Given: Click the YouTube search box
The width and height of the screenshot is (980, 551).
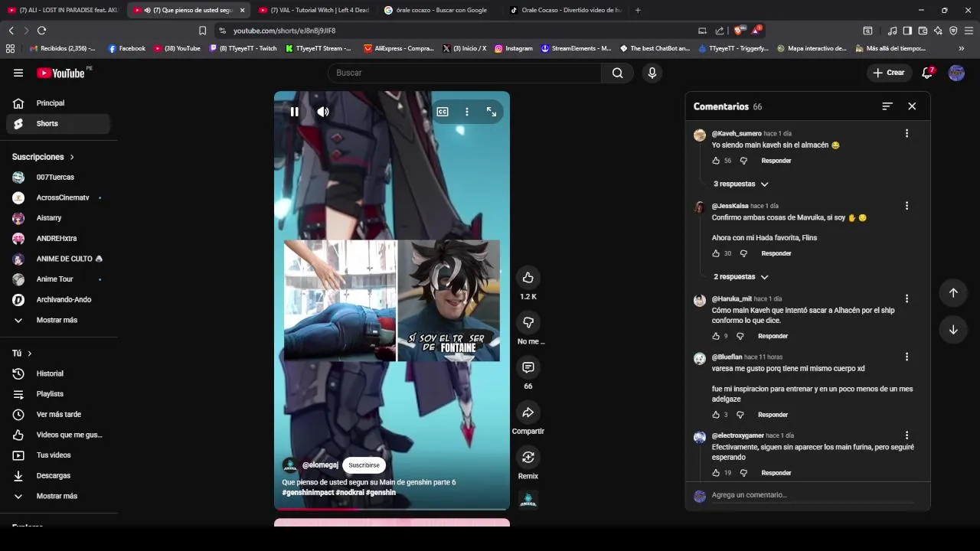Looking at the screenshot, I should click(465, 73).
